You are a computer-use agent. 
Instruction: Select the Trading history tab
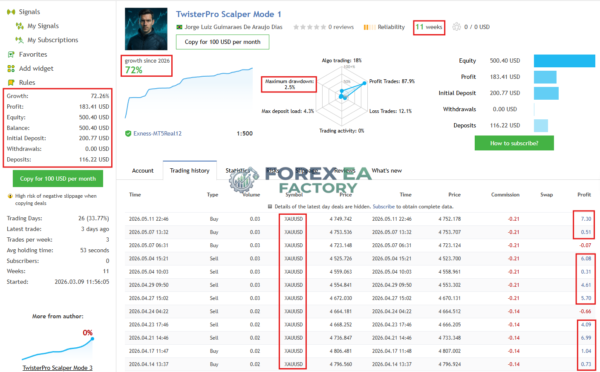point(190,171)
